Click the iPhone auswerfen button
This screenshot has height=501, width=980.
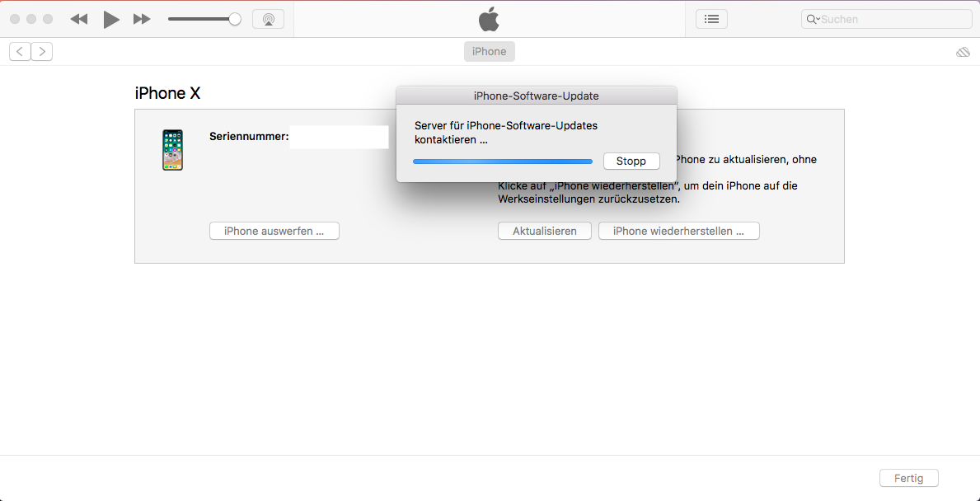(x=274, y=231)
